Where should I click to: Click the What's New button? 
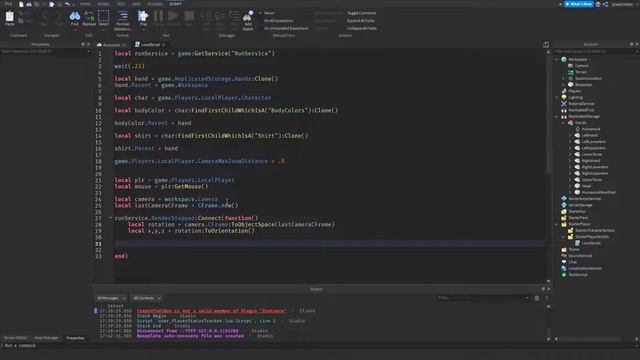[x=578, y=4]
